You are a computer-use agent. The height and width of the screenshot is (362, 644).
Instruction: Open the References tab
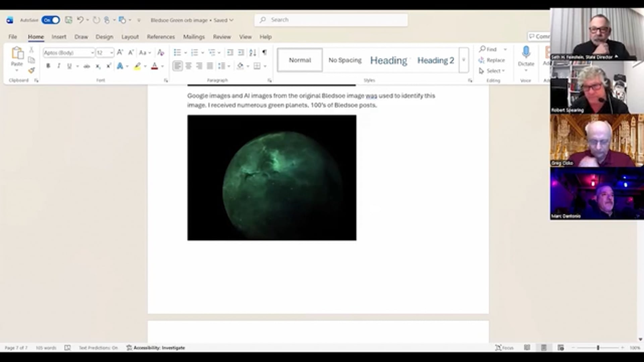pos(161,37)
